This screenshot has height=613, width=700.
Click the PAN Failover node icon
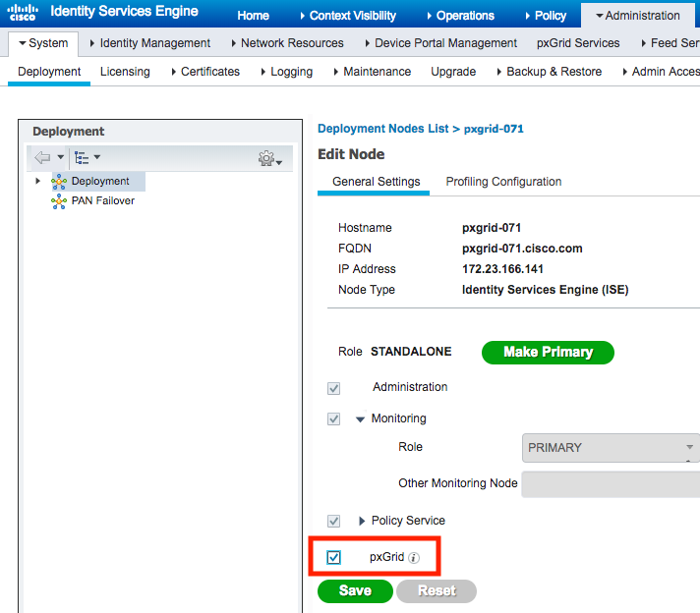click(59, 201)
